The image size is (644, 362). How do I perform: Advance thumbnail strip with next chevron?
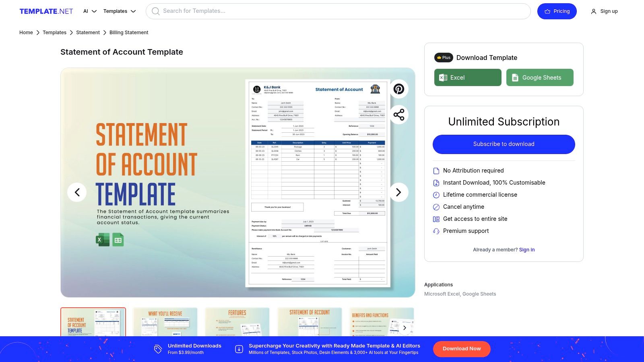pos(405,328)
